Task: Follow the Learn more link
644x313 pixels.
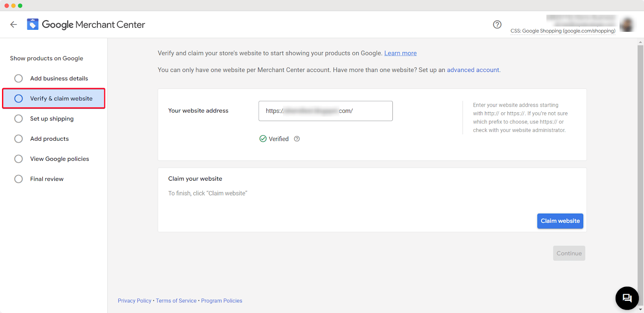Action: (x=400, y=53)
